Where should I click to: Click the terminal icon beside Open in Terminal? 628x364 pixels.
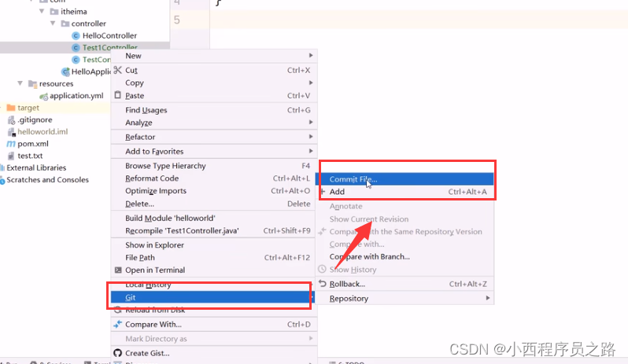tap(118, 270)
